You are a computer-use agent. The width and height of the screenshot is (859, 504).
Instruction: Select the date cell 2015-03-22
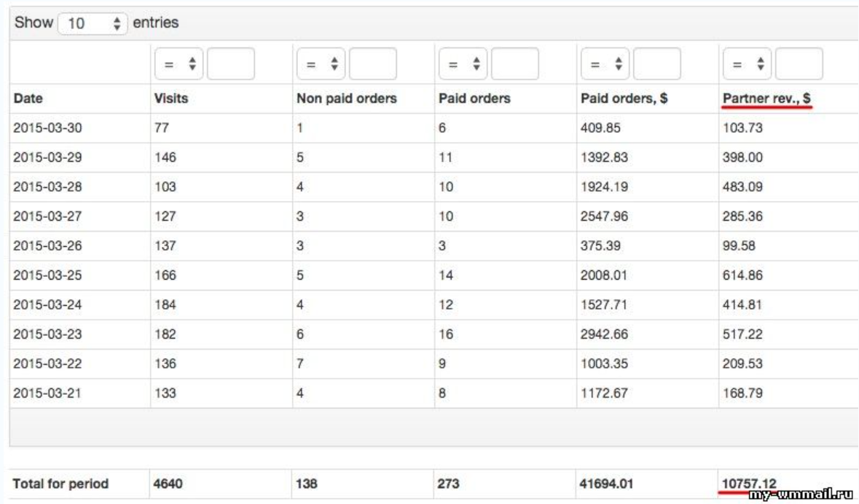click(47, 363)
